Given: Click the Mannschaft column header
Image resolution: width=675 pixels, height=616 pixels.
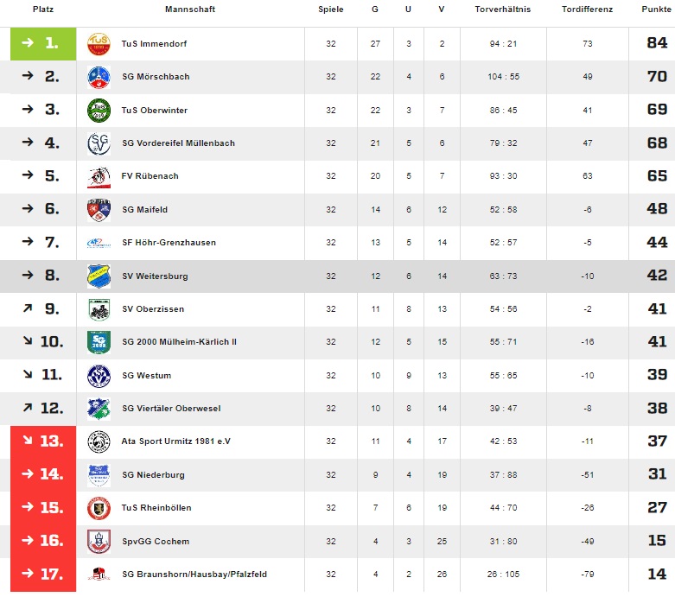Looking at the screenshot, I should coord(189,10).
